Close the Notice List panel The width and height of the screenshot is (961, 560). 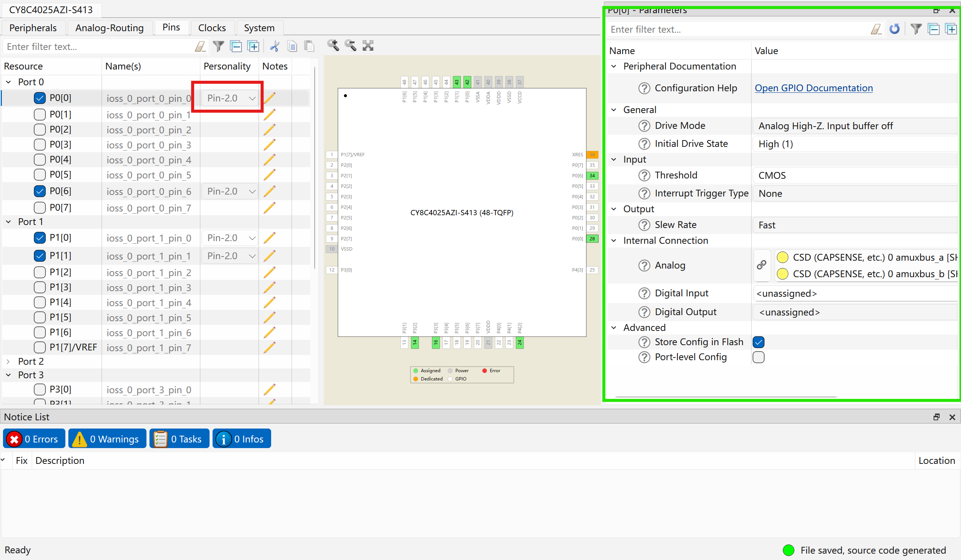pos(952,417)
